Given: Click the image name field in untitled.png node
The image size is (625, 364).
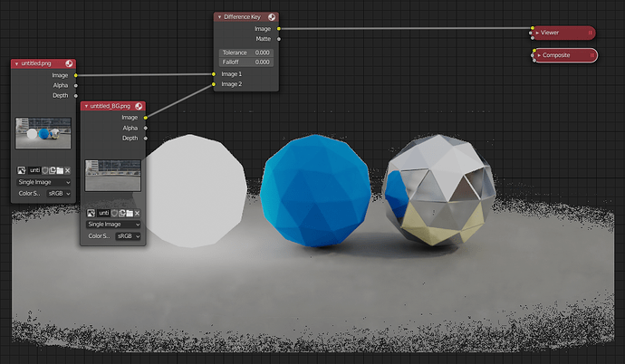Looking at the screenshot, I should (34, 170).
